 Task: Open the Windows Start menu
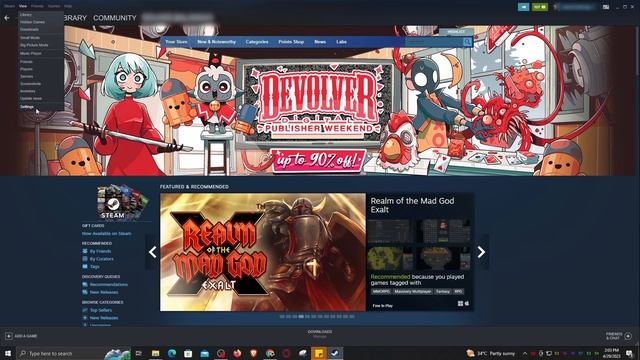pos(8,353)
